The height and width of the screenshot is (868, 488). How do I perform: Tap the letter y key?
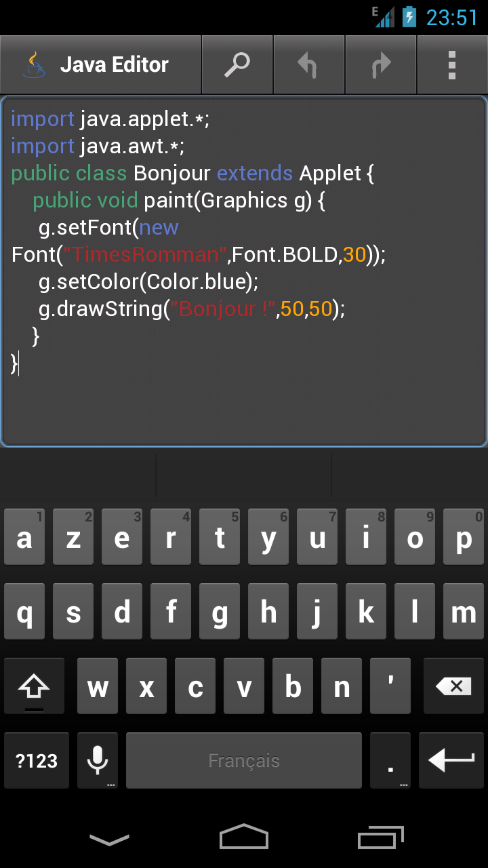[x=268, y=537]
